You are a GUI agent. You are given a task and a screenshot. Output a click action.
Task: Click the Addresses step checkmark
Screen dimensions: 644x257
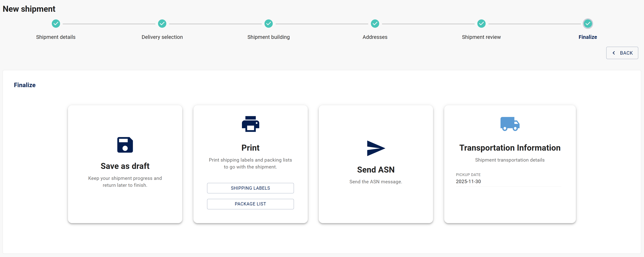pyautogui.click(x=375, y=24)
